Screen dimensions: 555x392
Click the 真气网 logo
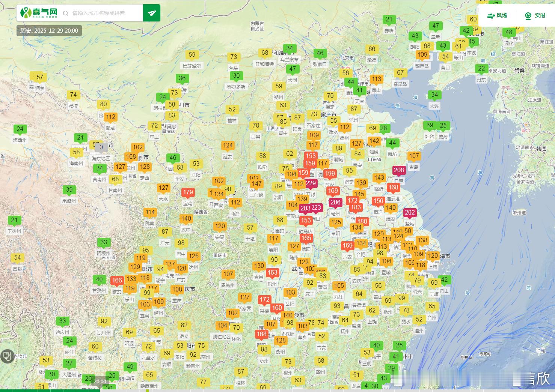click(39, 13)
